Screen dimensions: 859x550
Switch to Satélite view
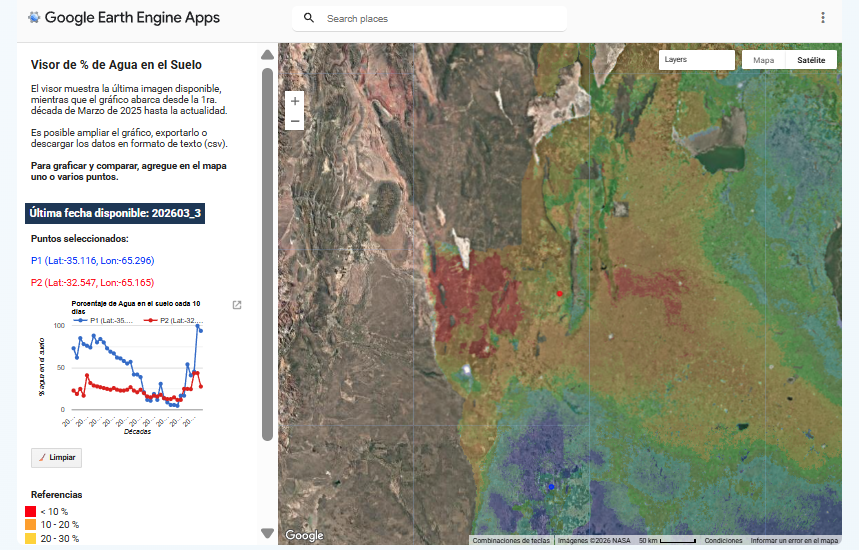tap(811, 60)
